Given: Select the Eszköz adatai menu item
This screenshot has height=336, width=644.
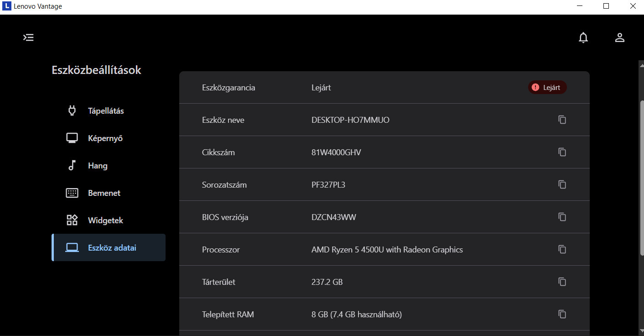Looking at the screenshot, I should (109, 247).
